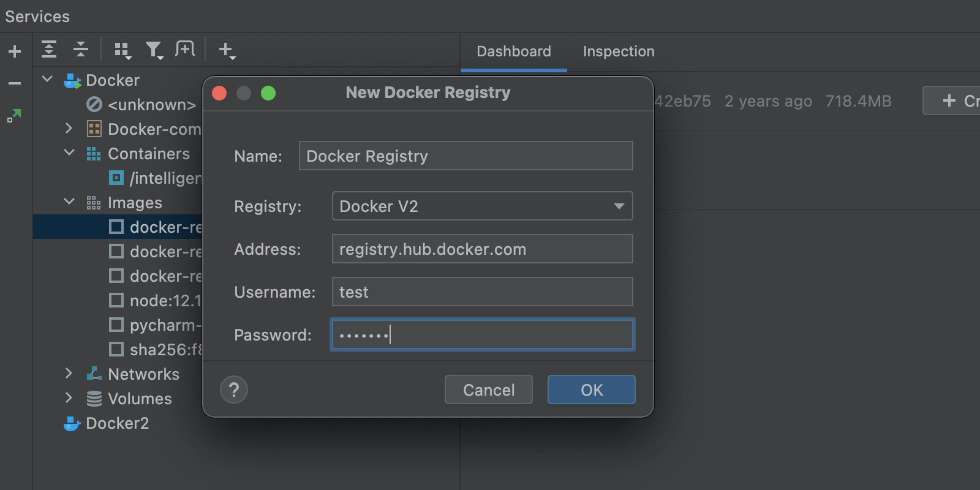Click the /intelligent container icon
980x490 pixels.
coord(116,178)
